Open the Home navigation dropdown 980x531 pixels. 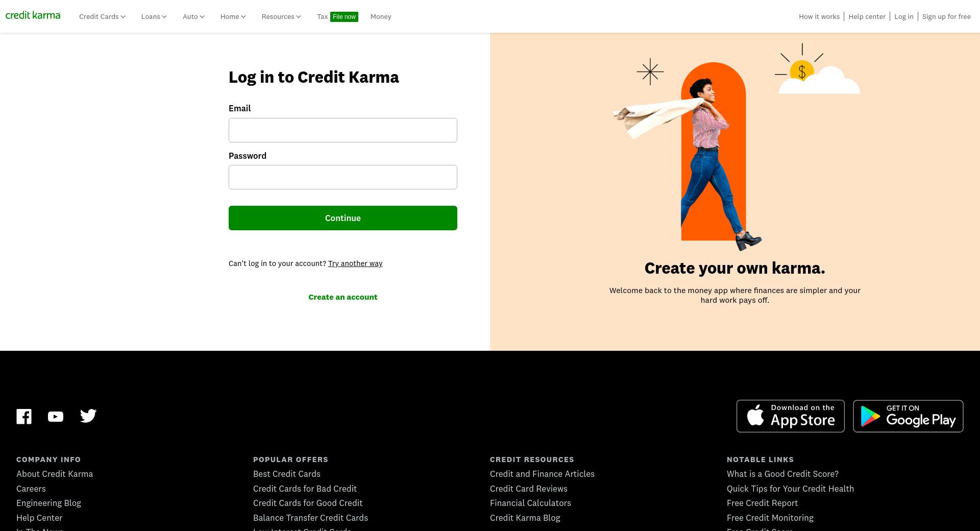(233, 17)
